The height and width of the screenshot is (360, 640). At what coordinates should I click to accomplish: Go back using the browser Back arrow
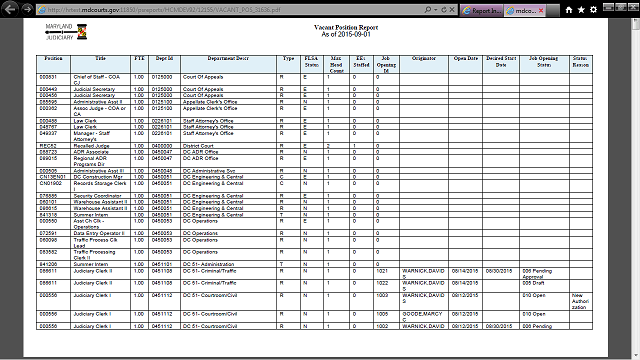click(x=10, y=9)
